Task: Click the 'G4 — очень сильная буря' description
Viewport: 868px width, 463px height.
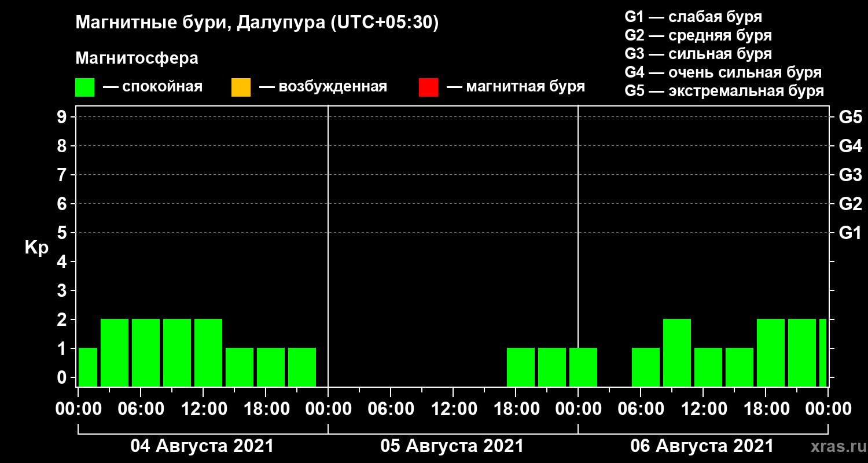Action: (723, 72)
